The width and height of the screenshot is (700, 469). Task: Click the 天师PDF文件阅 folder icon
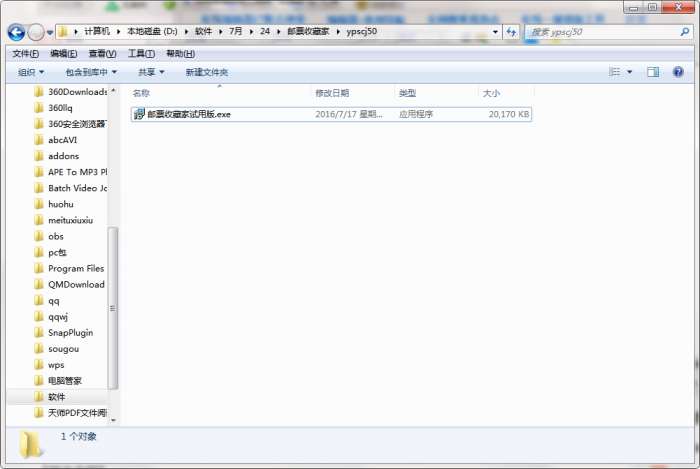tap(39, 413)
